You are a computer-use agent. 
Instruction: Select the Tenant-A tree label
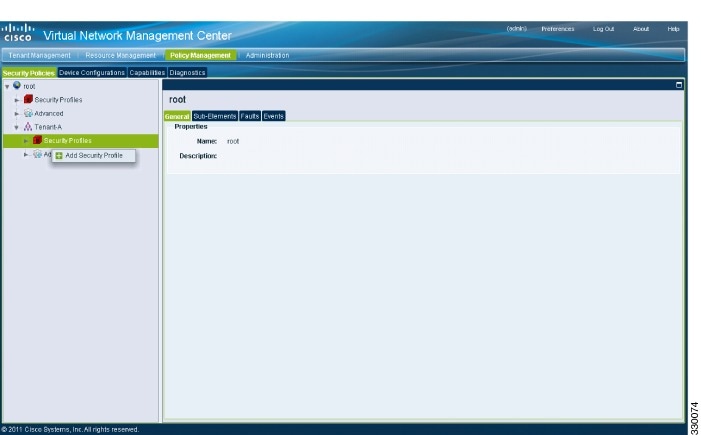pos(48,127)
